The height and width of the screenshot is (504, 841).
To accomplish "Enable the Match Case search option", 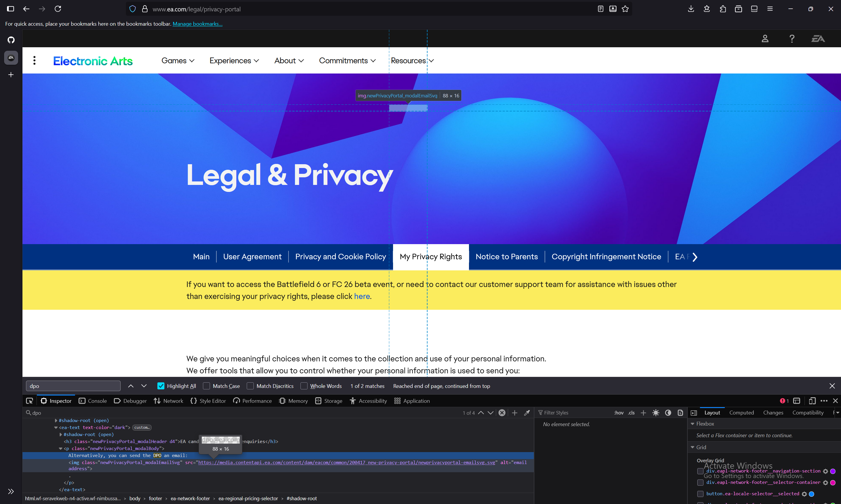I will [207, 386].
